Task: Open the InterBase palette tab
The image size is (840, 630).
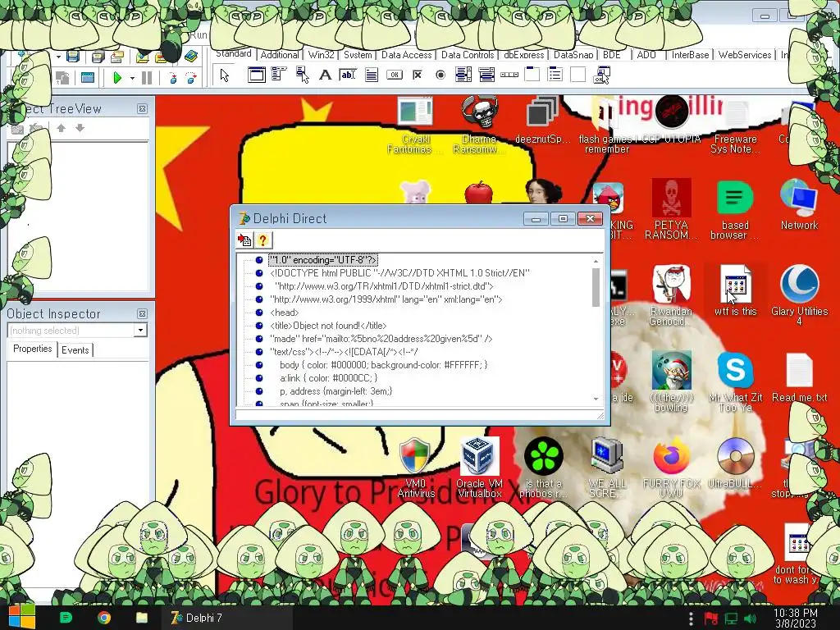Action: click(691, 55)
